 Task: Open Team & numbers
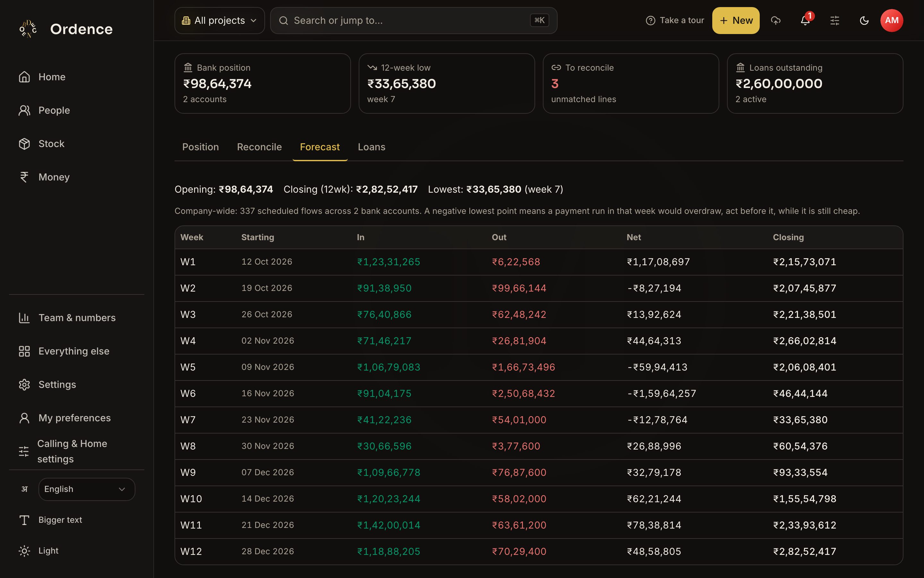(x=76, y=318)
